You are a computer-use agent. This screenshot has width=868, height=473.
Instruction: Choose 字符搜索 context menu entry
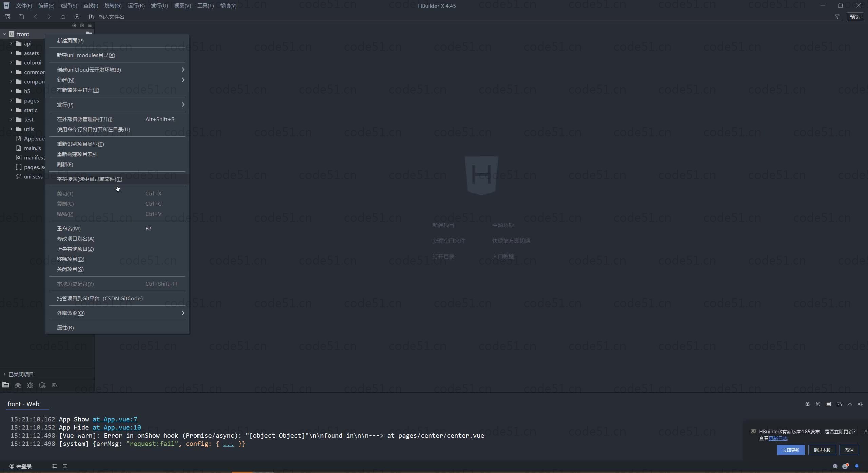(90, 179)
